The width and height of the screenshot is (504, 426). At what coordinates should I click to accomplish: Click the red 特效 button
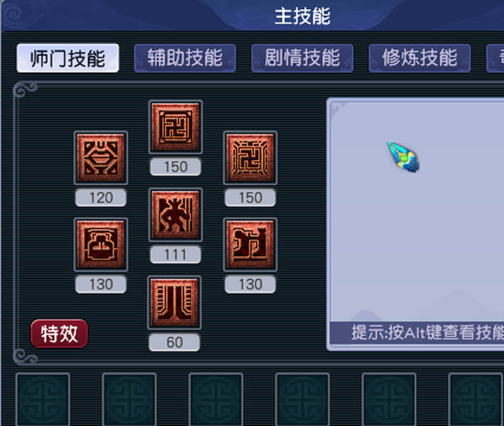pos(59,334)
